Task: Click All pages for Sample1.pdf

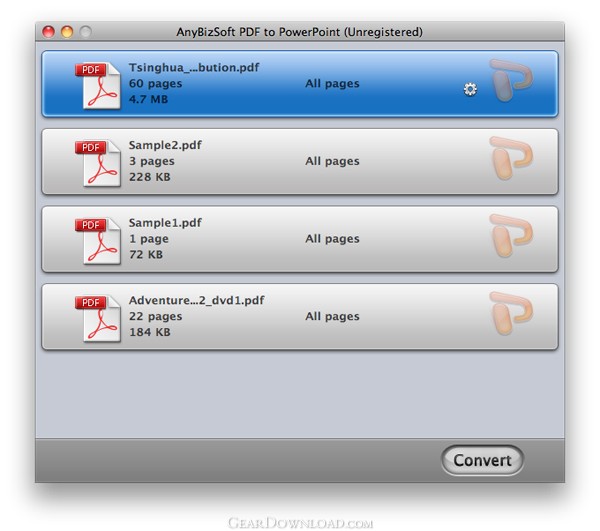Action: [332, 239]
